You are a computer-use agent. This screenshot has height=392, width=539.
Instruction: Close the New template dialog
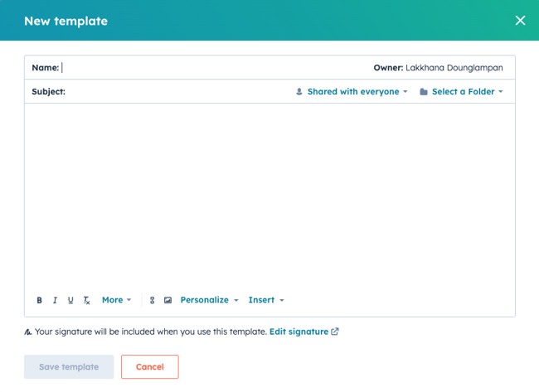(x=520, y=21)
